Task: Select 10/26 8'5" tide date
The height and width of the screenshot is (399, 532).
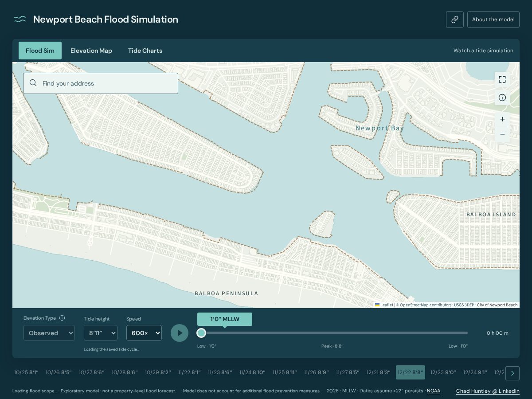Action: pos(59,372)
